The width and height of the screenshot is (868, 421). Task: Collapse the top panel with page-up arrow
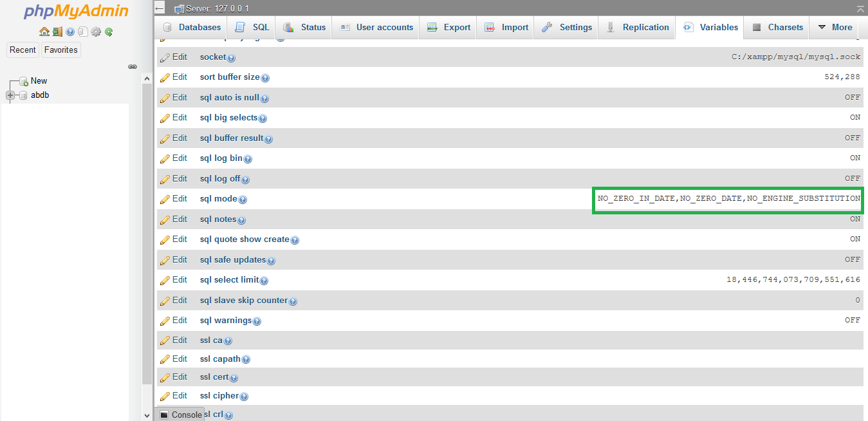coord(860,8)
